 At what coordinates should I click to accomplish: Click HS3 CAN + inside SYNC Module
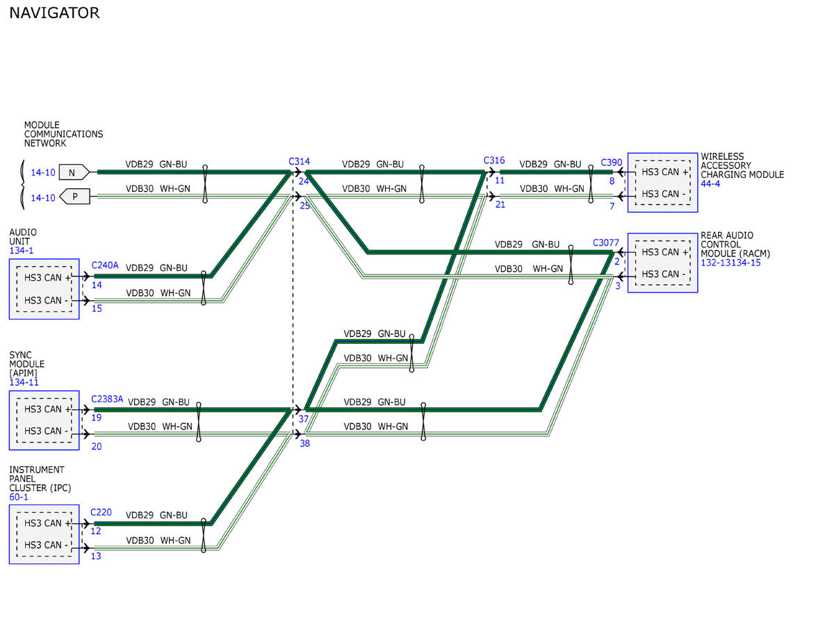tap(48, 409)
